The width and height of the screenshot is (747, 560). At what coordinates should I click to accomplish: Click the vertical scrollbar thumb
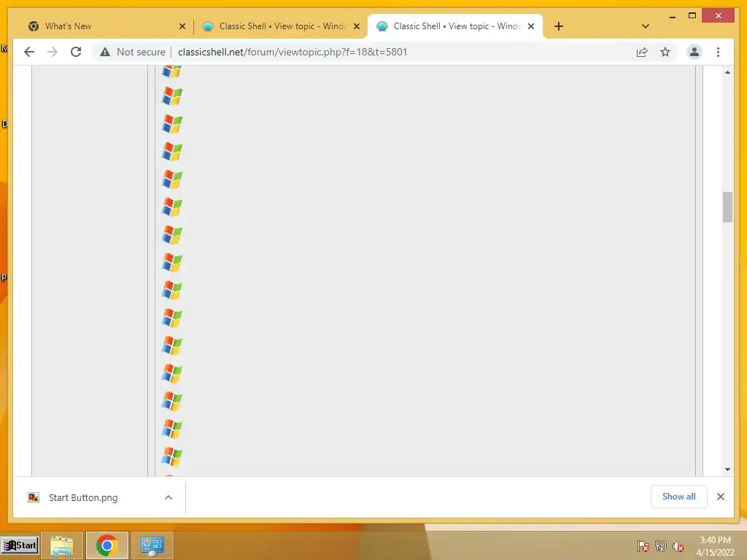click(727, 207)
